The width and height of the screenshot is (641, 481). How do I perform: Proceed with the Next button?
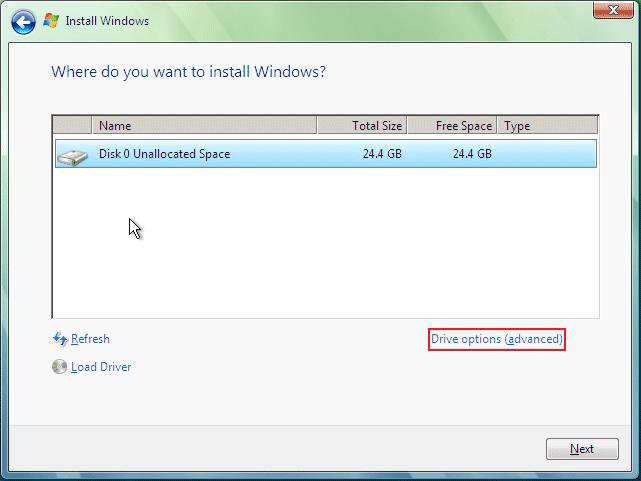tap(582, 449)
